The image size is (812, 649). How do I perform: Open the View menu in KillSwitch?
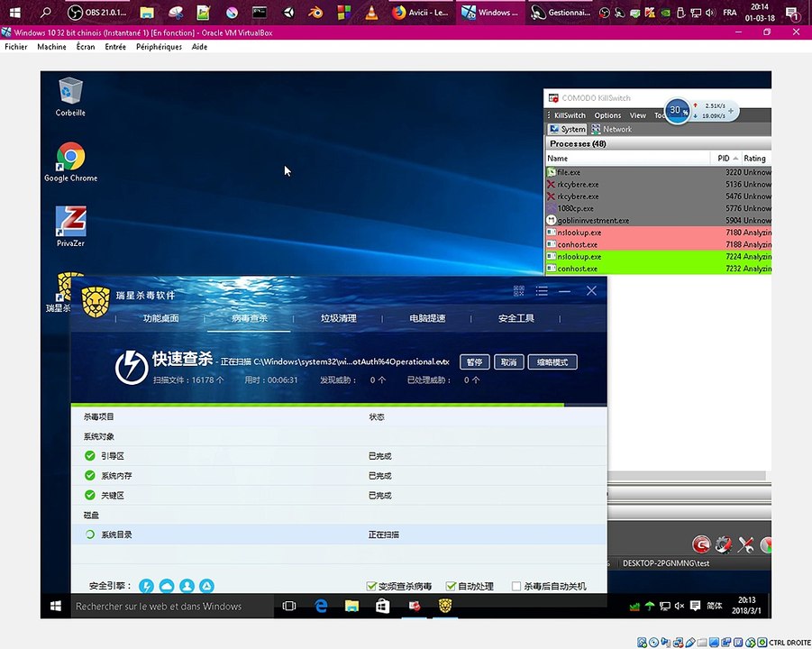(x=637, y=115)
